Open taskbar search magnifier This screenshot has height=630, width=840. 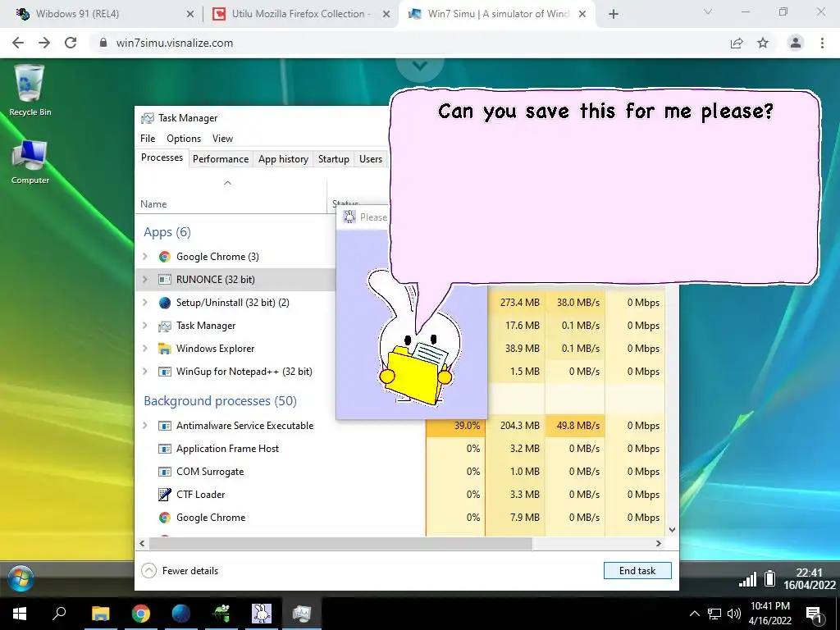[x=59, y=614]
